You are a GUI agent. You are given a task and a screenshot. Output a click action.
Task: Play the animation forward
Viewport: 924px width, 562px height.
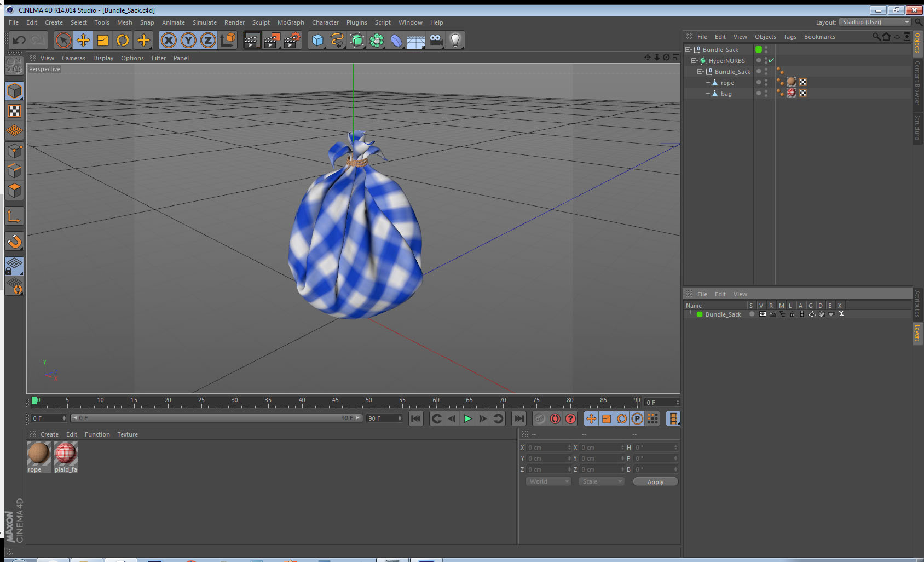(x=467, y=418)
